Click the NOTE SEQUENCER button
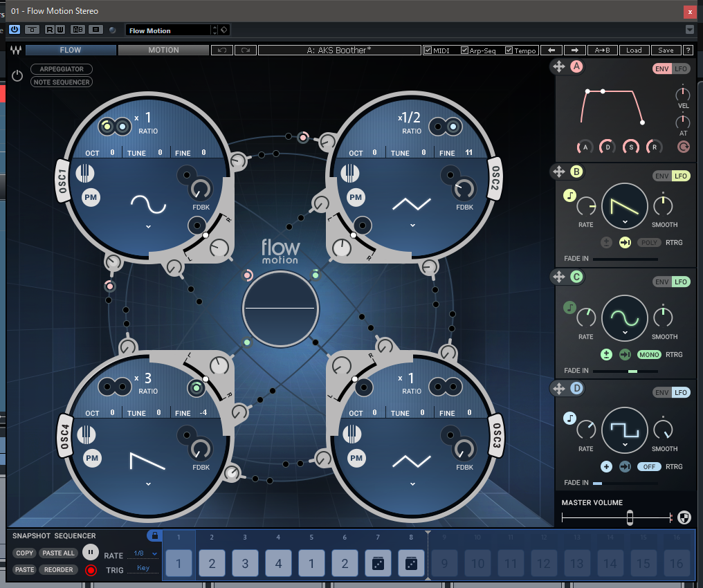The height and width of the screenshot is (588, 703). [x=62, y=82]
